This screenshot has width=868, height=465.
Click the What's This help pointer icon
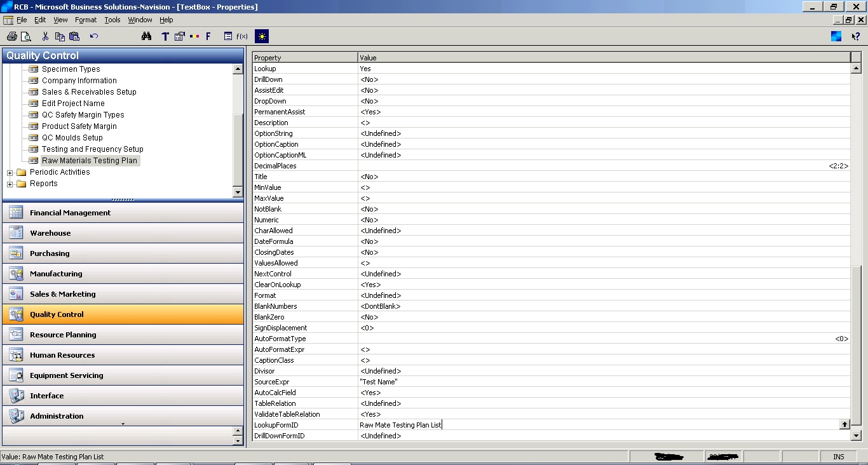[x=856, y=36]
